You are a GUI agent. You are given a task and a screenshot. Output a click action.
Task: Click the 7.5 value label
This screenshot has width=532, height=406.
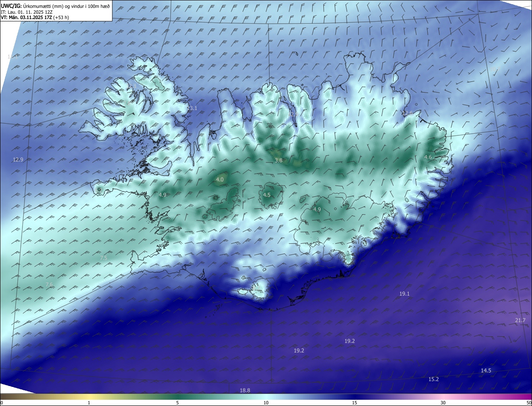pos(103,258)
